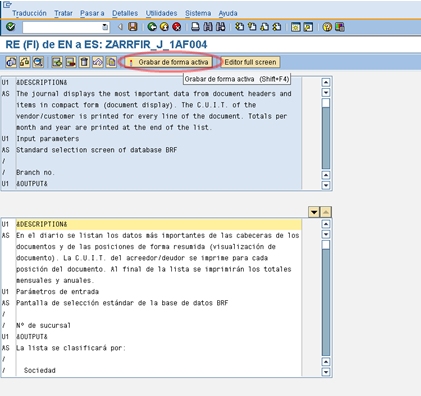
Task: Click the line 'Sociedad'
Action: tap(39, 370)
